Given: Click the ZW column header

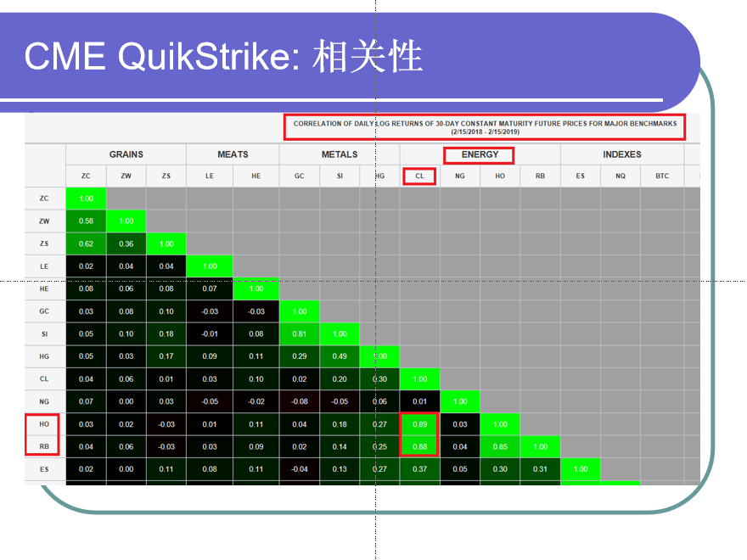Looking at the screenshot, I should [x=126, y=176].
